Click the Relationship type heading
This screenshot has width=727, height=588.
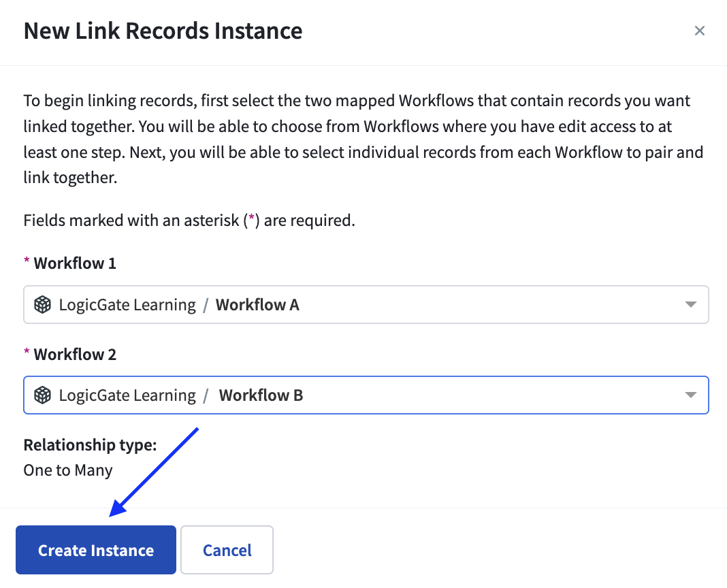(x=90, y=444)
